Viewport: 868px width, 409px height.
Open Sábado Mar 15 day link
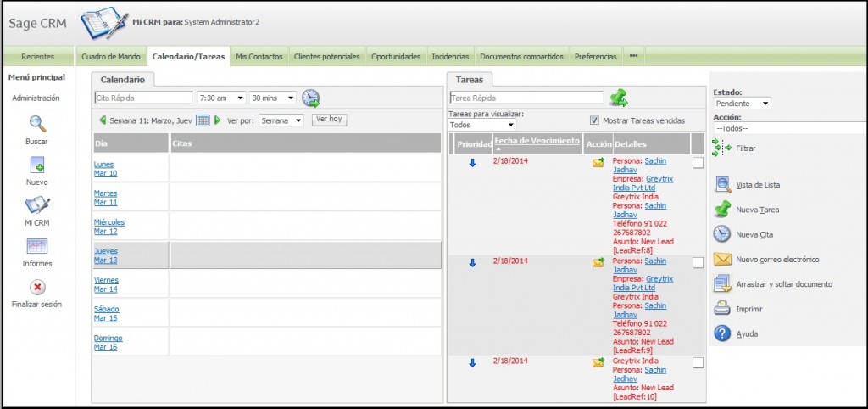click(106, 314)
